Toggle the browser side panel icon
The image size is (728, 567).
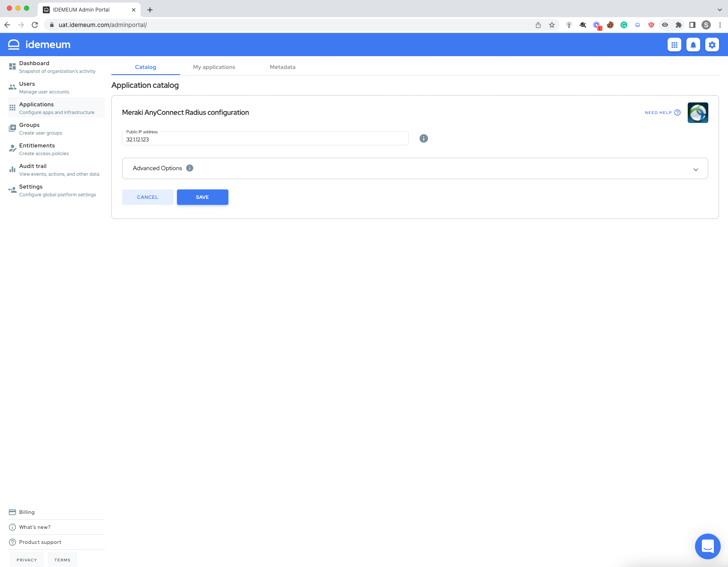[692, 25]
